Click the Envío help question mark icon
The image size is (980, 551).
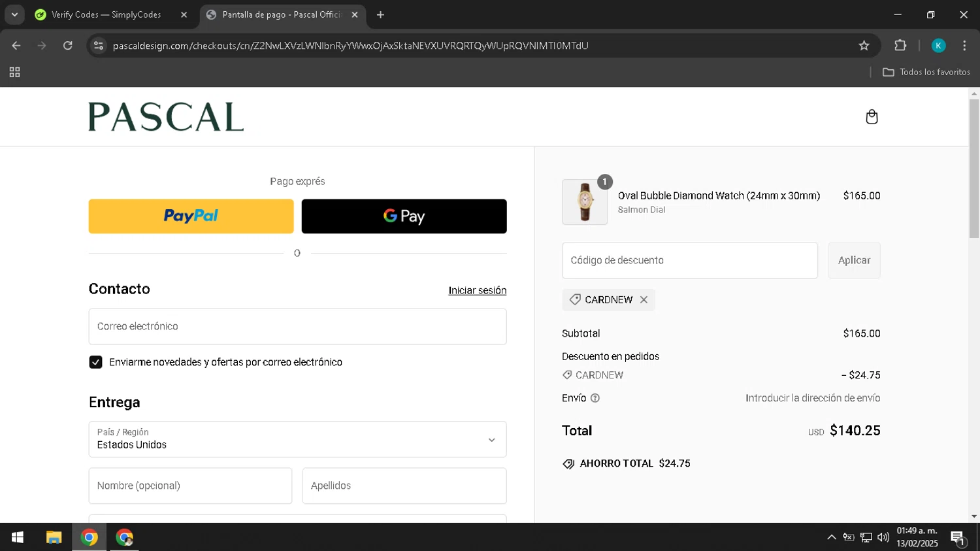pos(595,398)
